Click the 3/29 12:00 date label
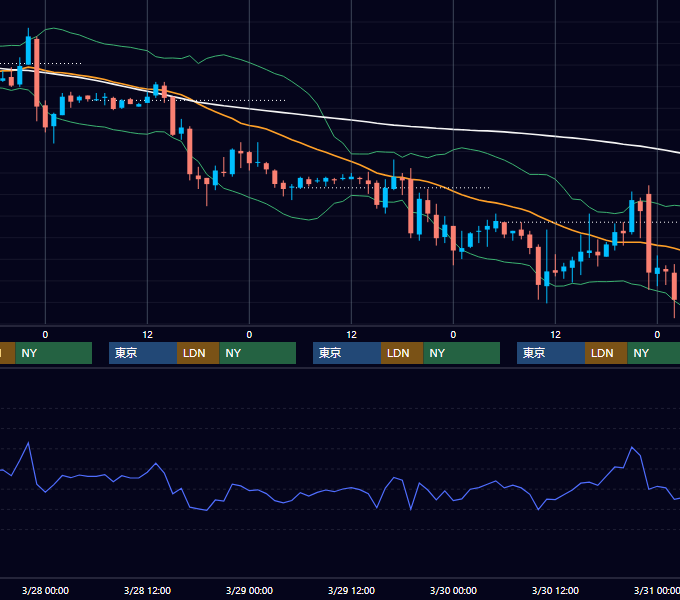The image size is (680, 600). 351,590
